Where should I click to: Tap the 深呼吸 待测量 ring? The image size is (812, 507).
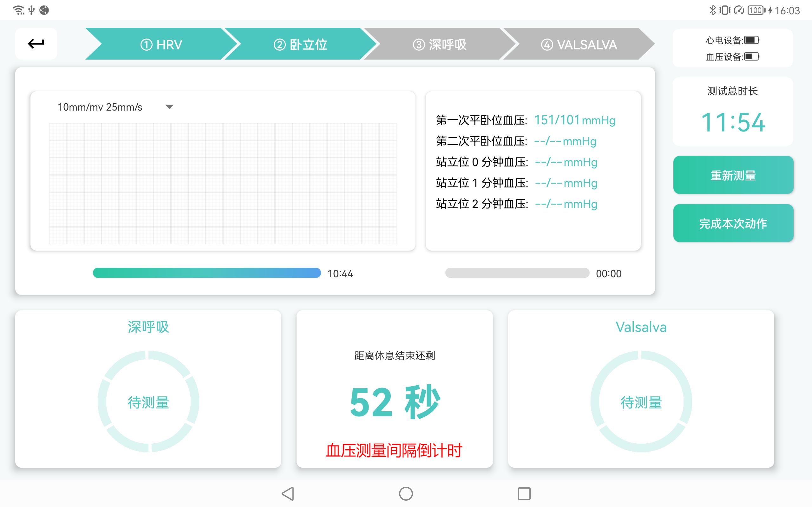click(148, 401)
